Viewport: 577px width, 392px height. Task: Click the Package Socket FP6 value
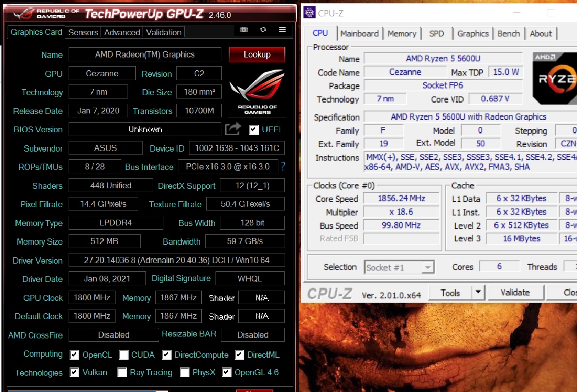[x=443, y=85]
